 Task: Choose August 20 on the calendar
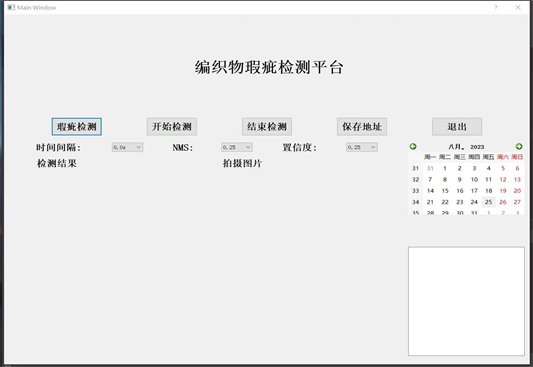tap(517, 191)
